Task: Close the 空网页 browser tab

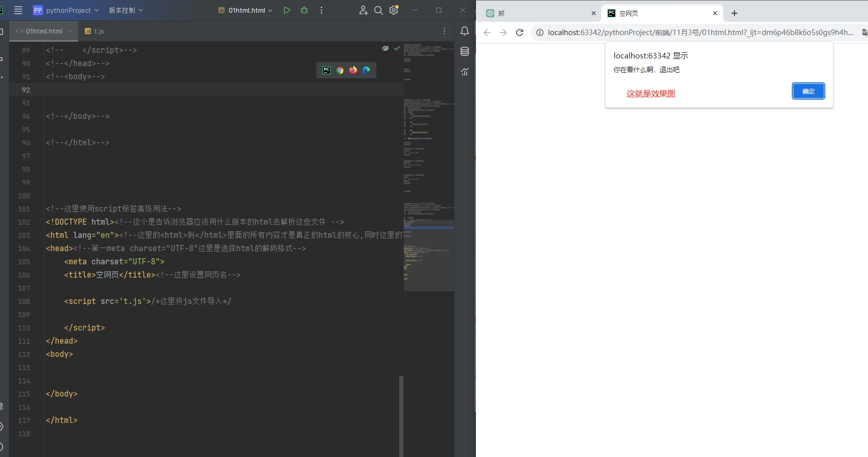Action: (x=715, y=13)
